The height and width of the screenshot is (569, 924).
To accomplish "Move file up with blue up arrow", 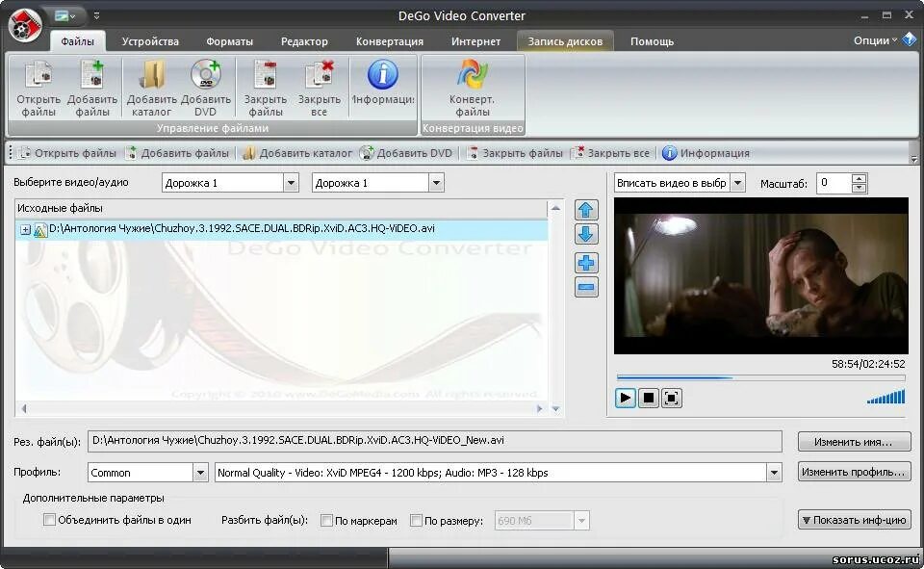I will [x=586, y=211].
